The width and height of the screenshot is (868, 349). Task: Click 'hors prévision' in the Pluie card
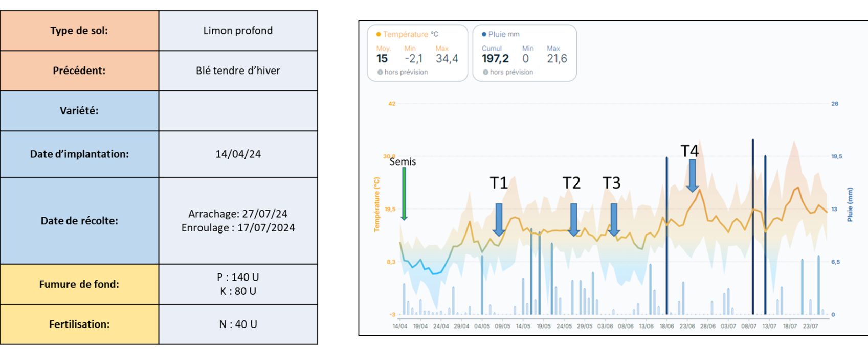point(511,72)
